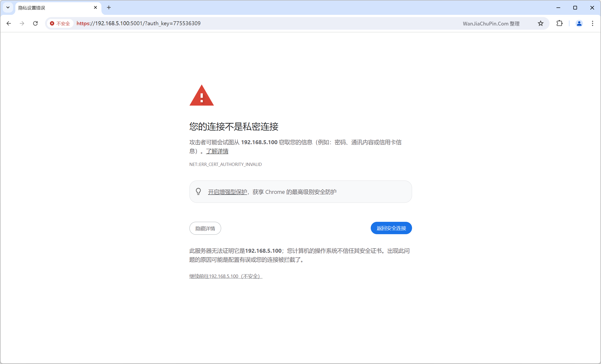Reload the current page
The width and height of the screenshot is (601, 364).
click(x=35, y=23)
